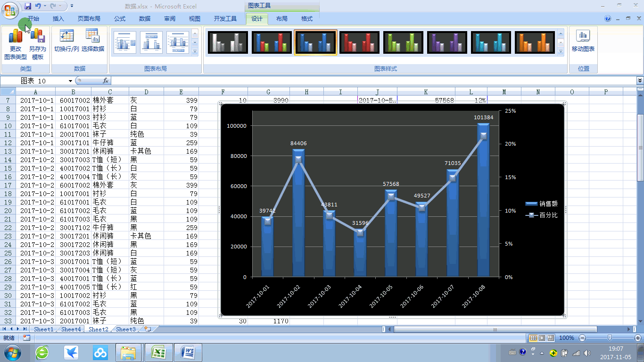The height and width of the screenshot is (362, 644).
Task: Customize quick access toolbar dropdown
Action: click(72, 6)
